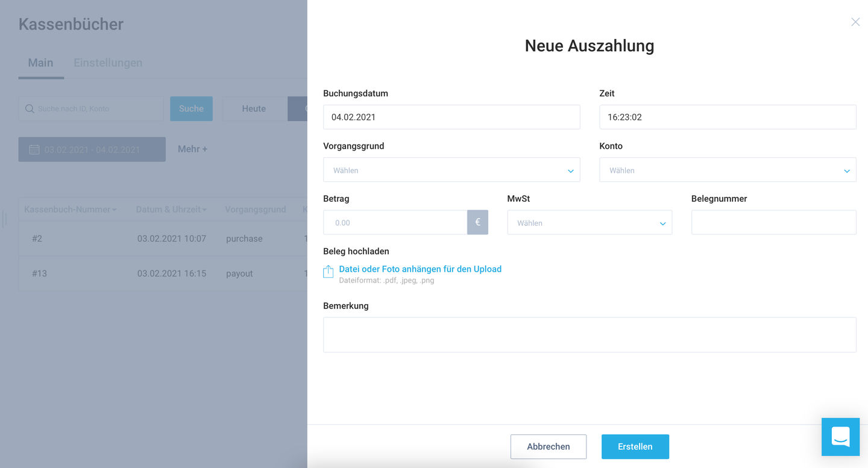
Task: Click the Erstellen button
Action: tap(635, 447)
